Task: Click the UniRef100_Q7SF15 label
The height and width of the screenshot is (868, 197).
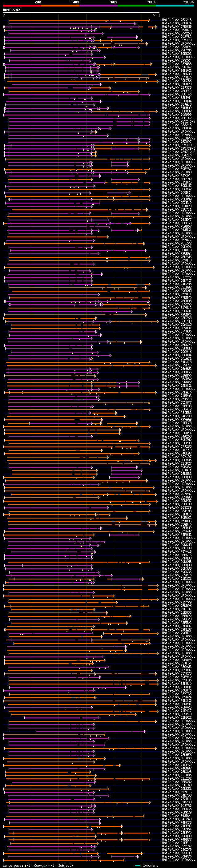Action: [177, 365]
